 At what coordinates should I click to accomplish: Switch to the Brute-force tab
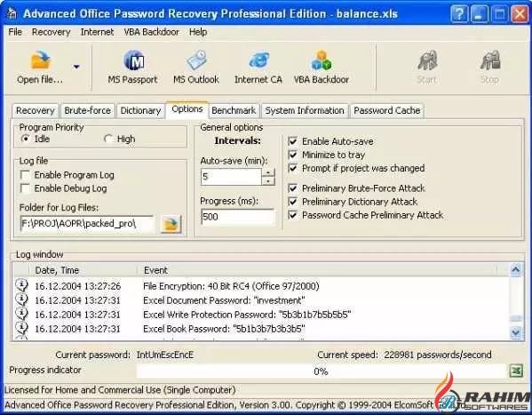(88, 110)
